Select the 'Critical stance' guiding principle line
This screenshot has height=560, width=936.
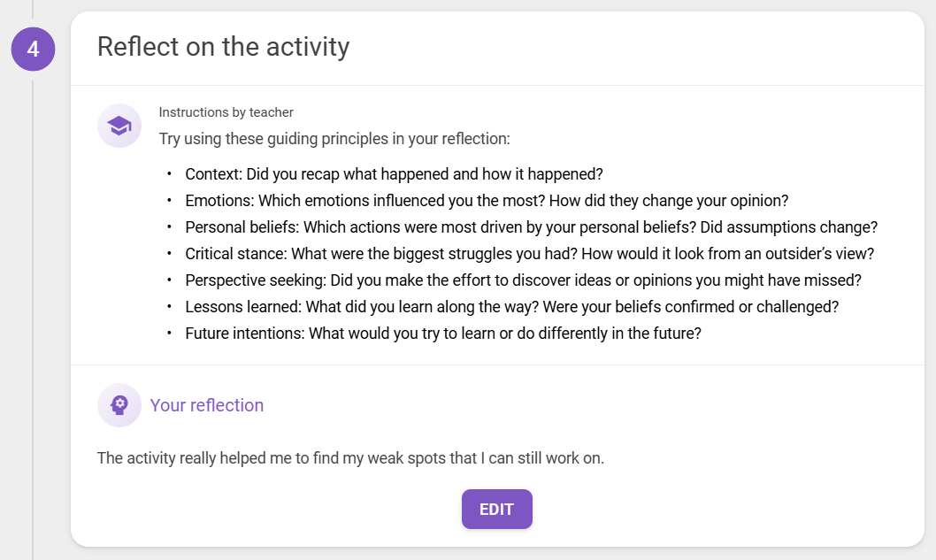pyautogui.click(x=529, y=254)
